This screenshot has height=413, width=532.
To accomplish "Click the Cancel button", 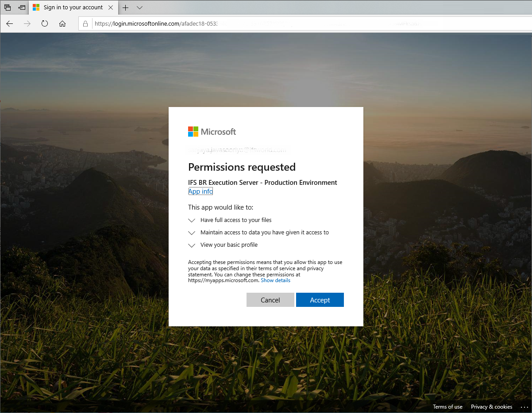I will coord(270,300).
